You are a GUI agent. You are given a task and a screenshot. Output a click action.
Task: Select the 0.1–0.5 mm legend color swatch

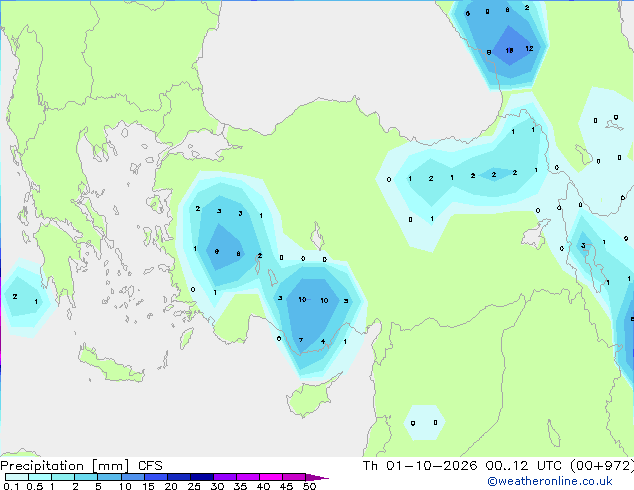pyautogui.click(x=17, y=477)
